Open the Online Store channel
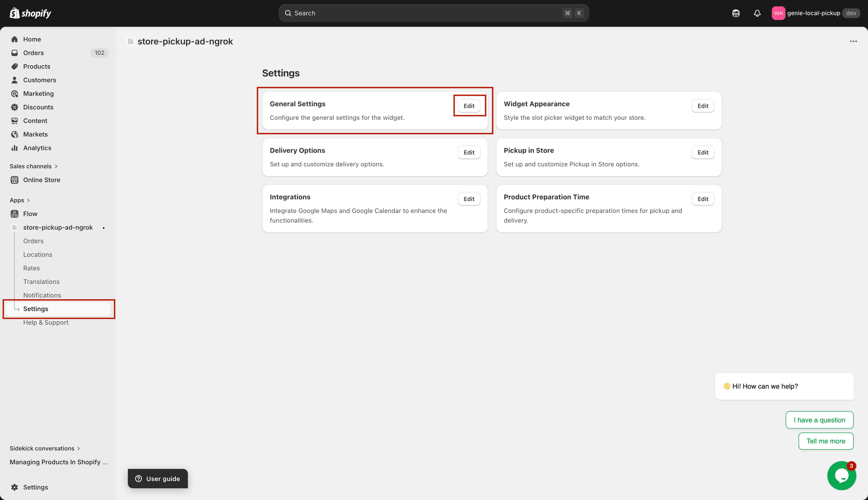 (42, 180)
